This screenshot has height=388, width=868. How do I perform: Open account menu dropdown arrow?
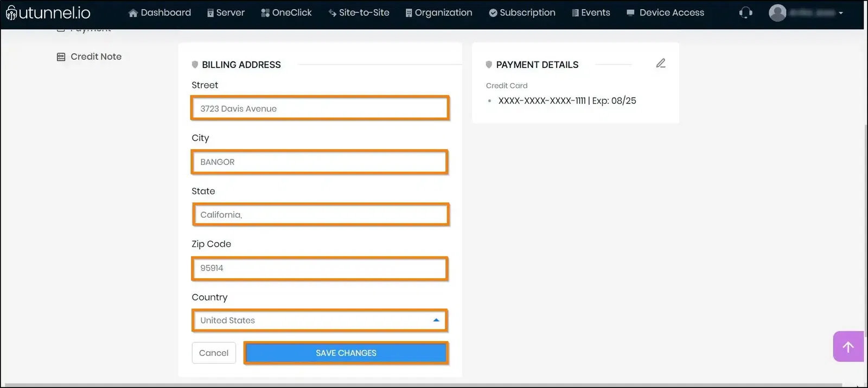[841, 13]
